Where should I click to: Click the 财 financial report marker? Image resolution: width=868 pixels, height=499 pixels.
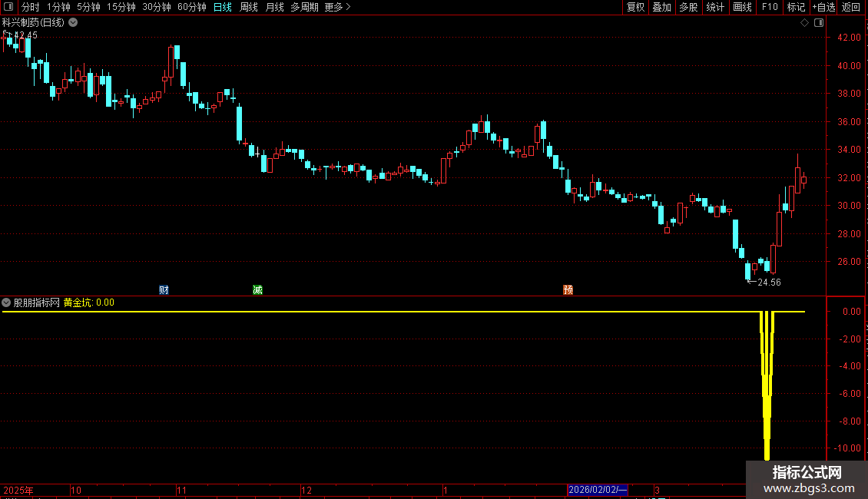coord(164,290)
